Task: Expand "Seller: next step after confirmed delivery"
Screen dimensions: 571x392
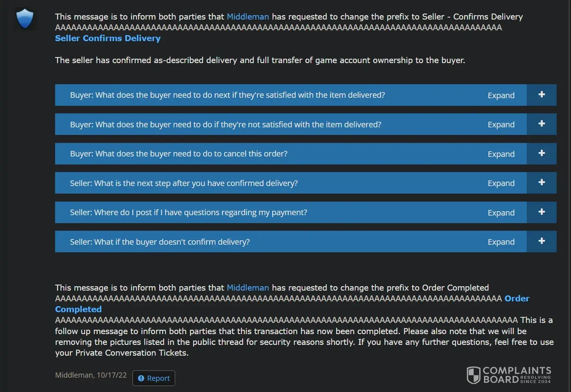Action: [501, 183]
